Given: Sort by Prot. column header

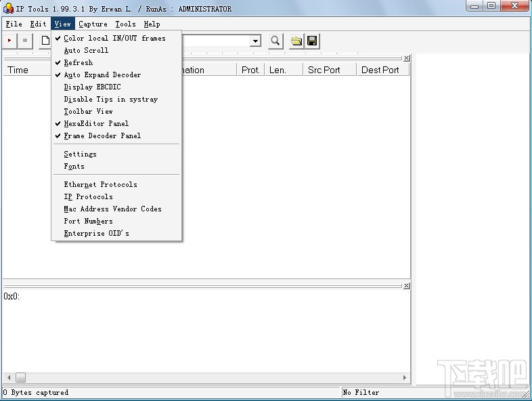Looking at the screenshot, I should [x=250, y=70].
